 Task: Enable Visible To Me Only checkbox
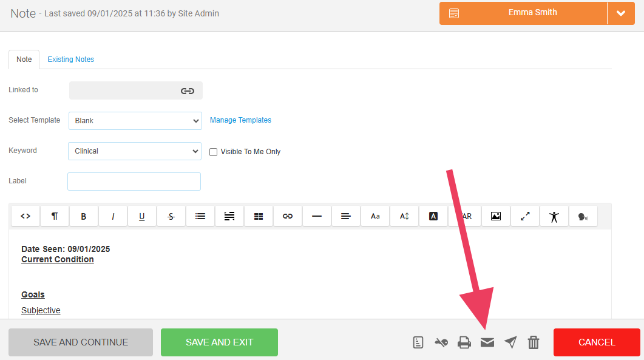pyautogui.click(x=213, y=152)
